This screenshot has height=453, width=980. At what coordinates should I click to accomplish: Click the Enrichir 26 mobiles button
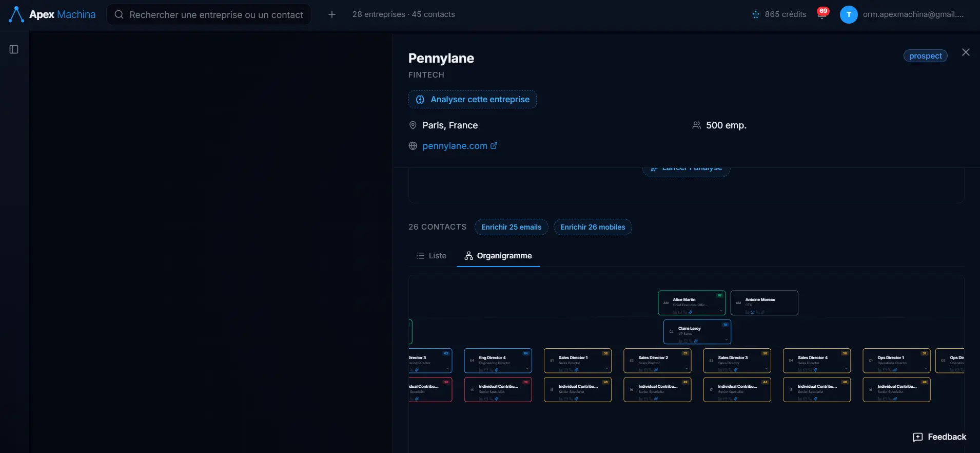point(593,227)
